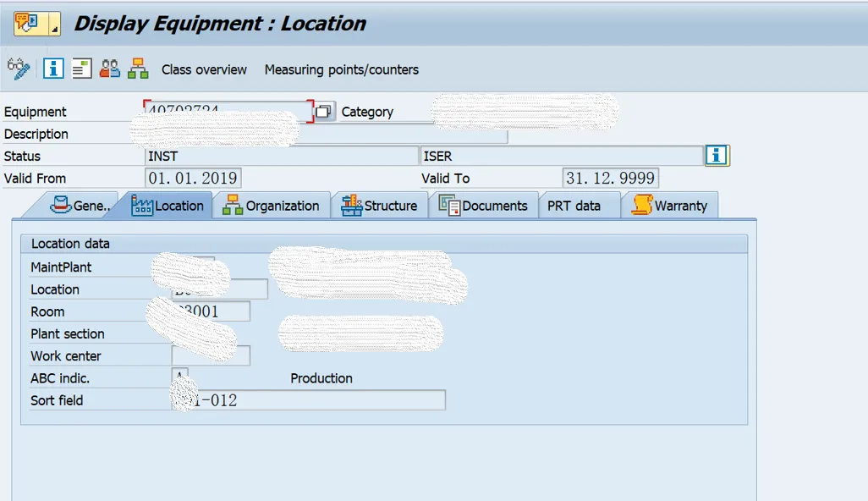Select the Valid From date field
868x501 pixels.
pyautogui.click(x=193, y=179)
